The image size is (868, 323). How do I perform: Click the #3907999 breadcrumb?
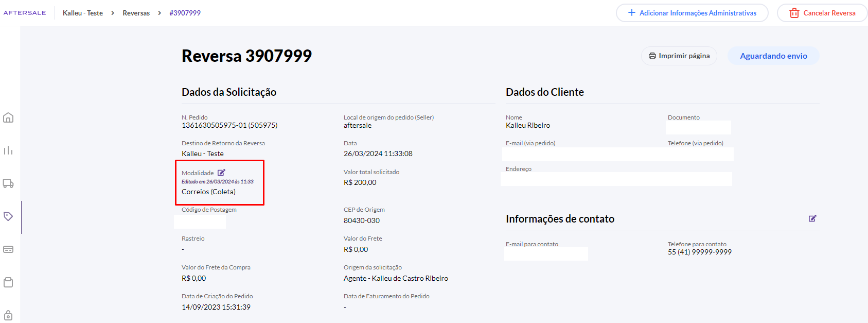[185, 13]
